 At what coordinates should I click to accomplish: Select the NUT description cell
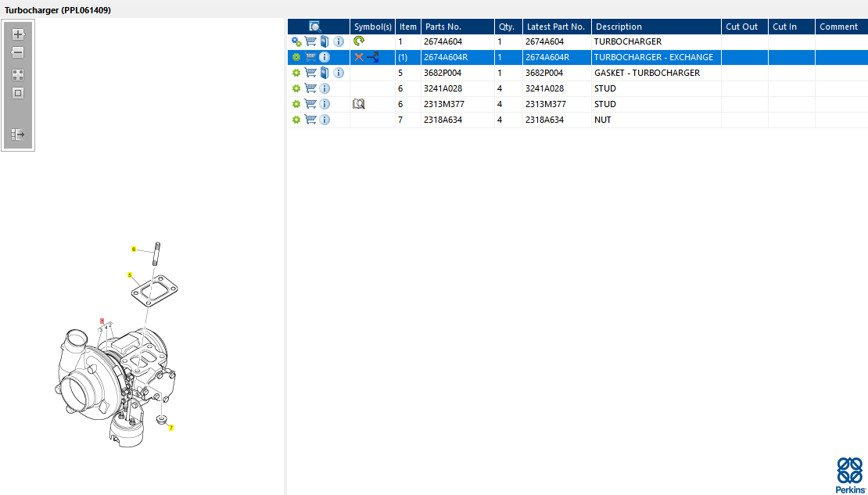[x=657, y=120]
